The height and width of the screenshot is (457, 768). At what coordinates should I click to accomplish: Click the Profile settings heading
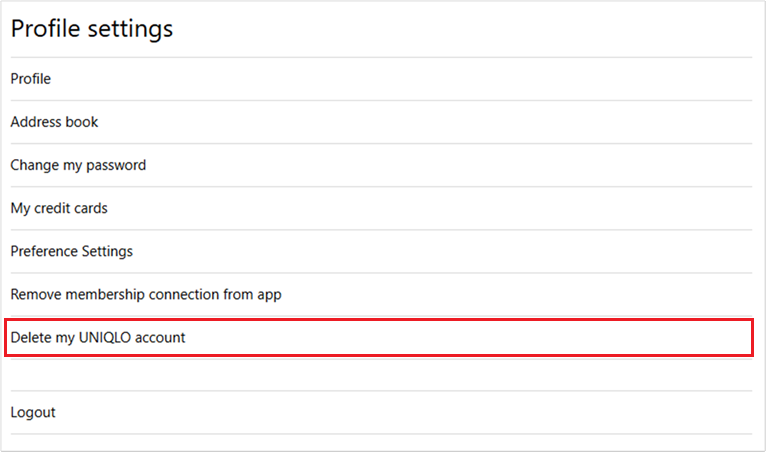point(92,29)
